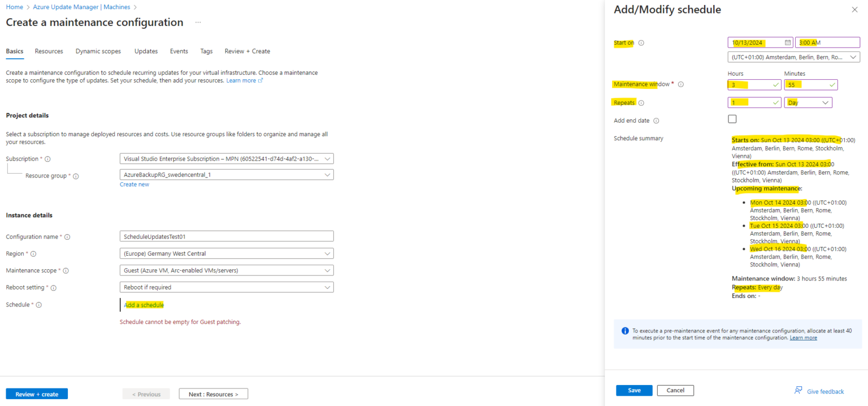868x406 pixels.
Task: Click the Review + create button
Action: (37, 394)
